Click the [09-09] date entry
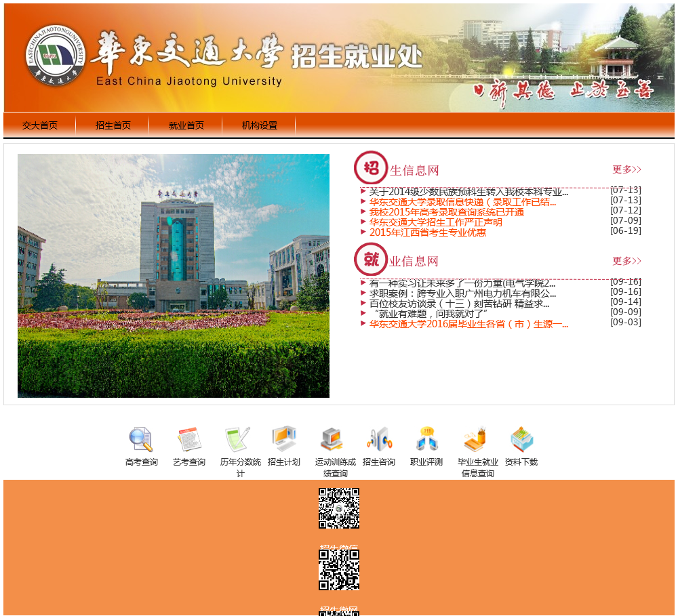Image resolution: width=678 pixels, height=616 pixels. coord(626,312)
